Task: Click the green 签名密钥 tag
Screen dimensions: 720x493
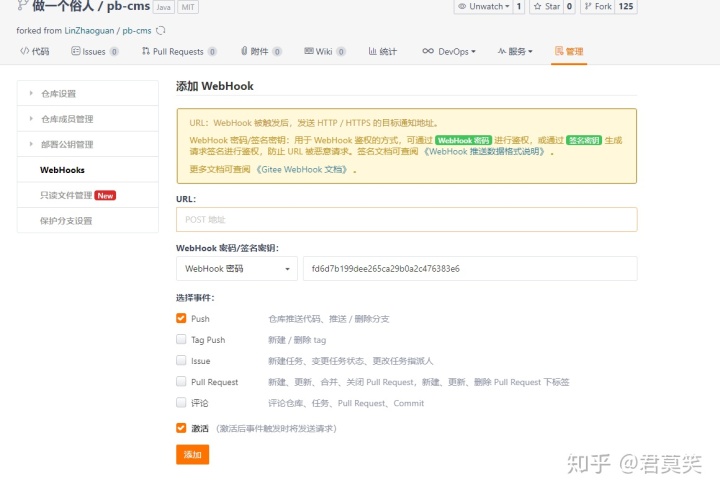Action: pos(584,140)
